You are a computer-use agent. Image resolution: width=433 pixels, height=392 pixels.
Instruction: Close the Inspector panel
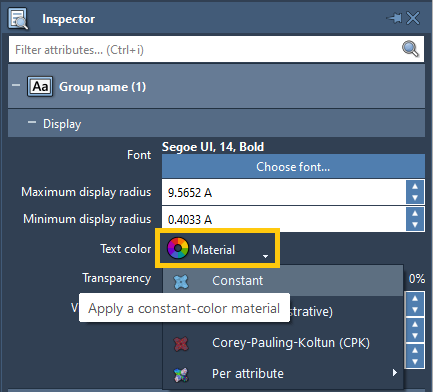coord(413,18)
